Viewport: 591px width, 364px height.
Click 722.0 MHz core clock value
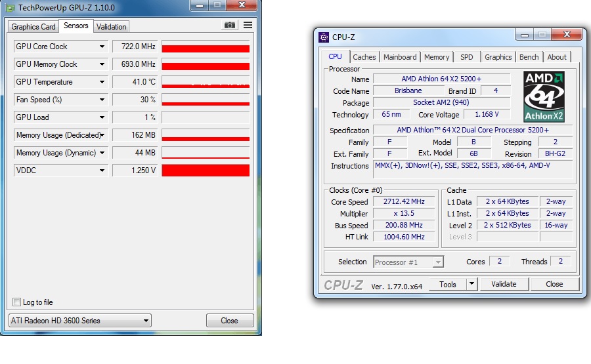tap(135, 47)
